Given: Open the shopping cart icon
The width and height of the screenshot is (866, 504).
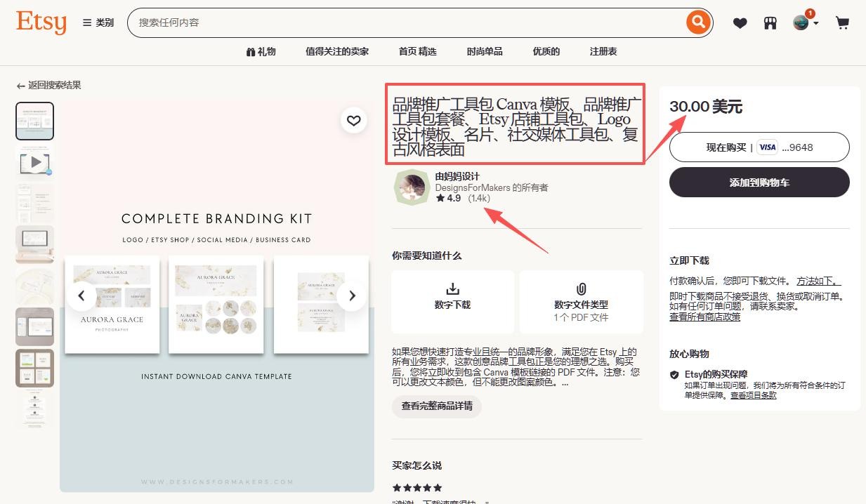Looking at the screenshot, I should [842, 23].
